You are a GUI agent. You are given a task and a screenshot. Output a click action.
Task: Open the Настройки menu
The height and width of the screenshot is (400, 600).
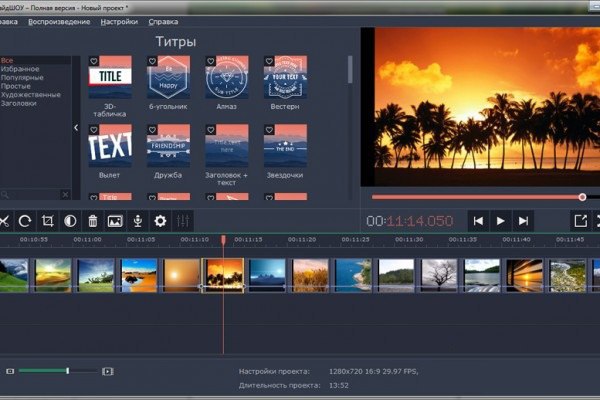[x=119, y=22]
